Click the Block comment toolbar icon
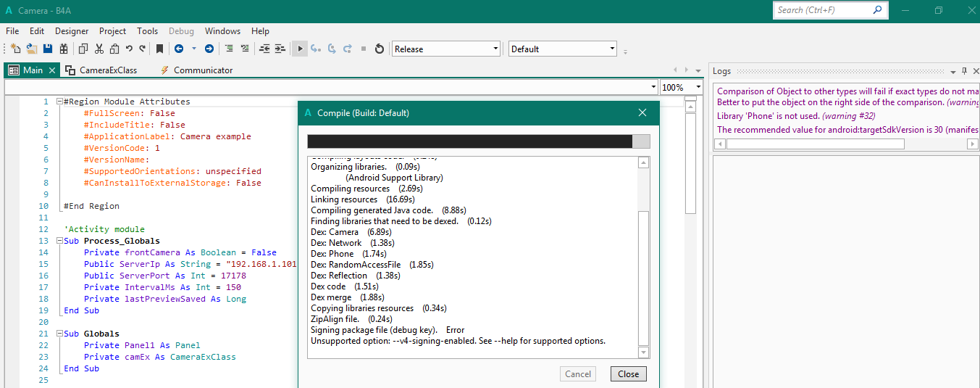Screen dimensions: 980x388 [x=229, y=49]
